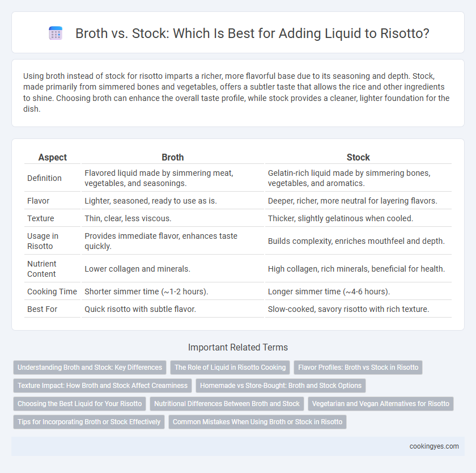This screenshot has width=476, height=473.
Task: Click the Important Related Terms heading
Action: [238, 347]
